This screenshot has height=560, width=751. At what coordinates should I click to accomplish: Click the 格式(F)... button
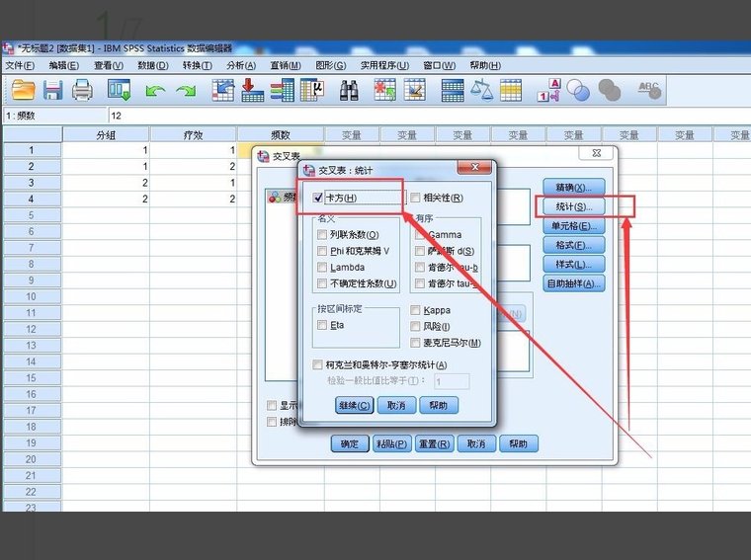574,245
